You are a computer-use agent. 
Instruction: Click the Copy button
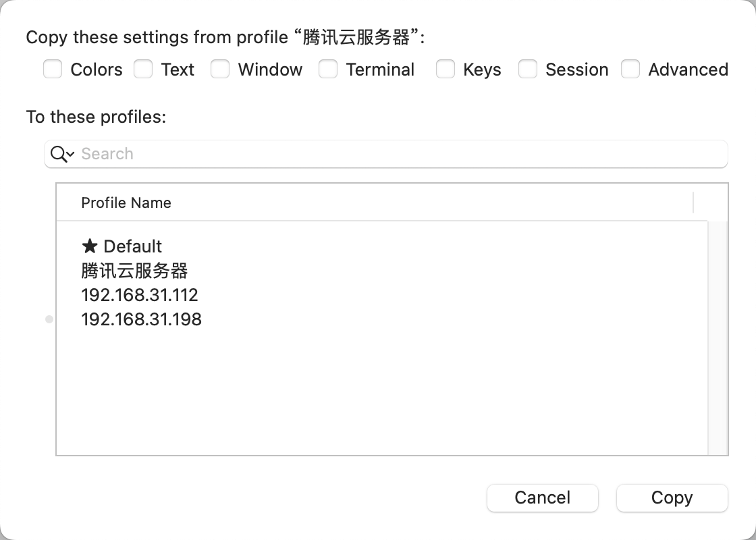point(672,497)
